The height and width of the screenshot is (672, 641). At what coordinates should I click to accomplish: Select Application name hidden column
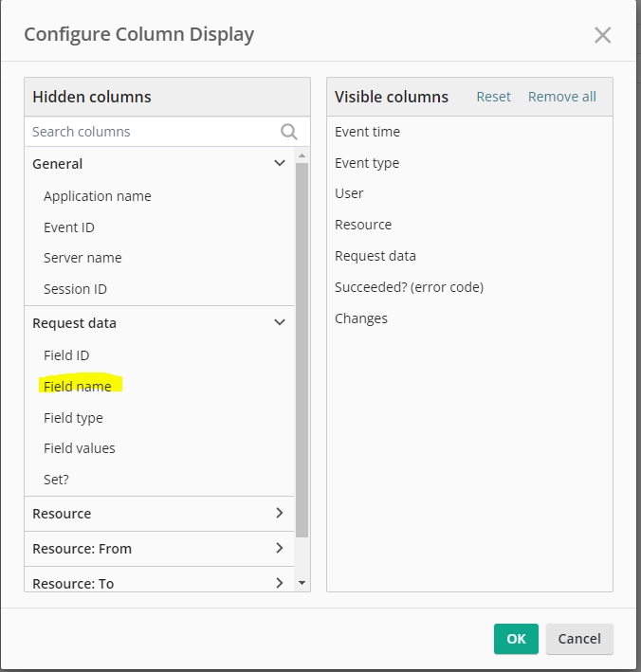point(98,196)
